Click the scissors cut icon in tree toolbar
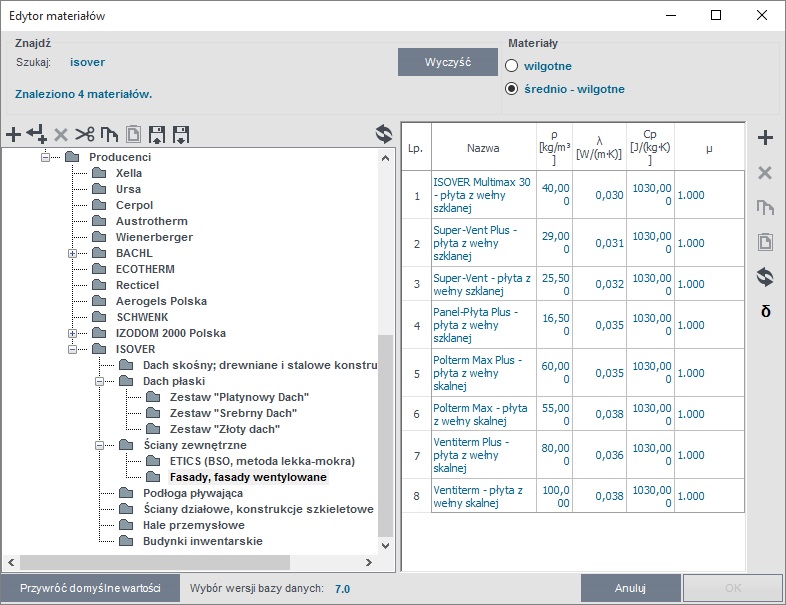Screen dimensions: 786x605 click(x=85, y=134)
